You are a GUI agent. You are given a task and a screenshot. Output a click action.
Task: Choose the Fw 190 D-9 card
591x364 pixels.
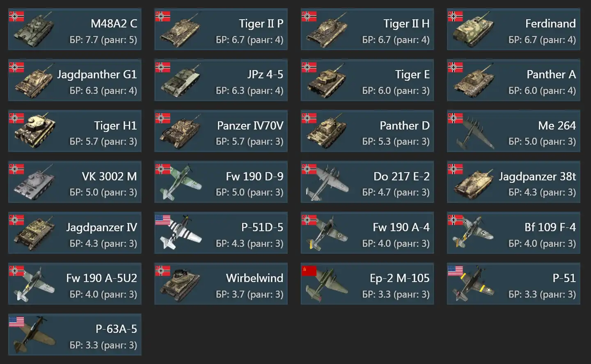(x=221, y=182)
